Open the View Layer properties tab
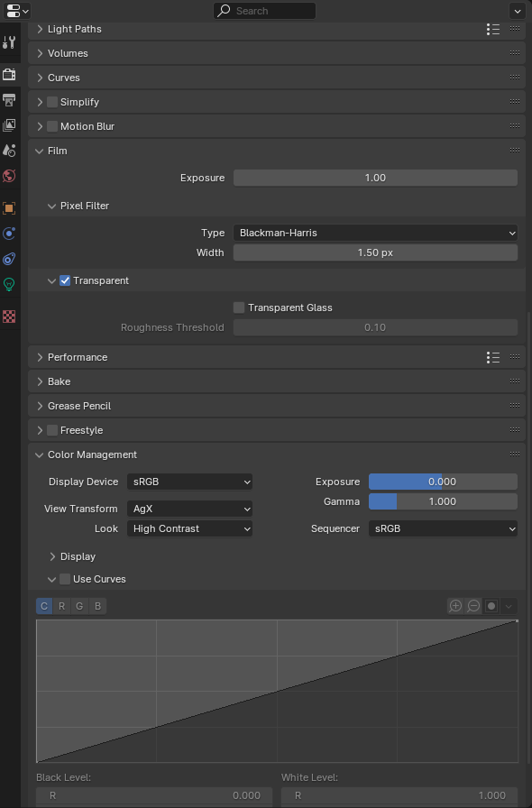The image size is (532, 808). pos(9,124)
